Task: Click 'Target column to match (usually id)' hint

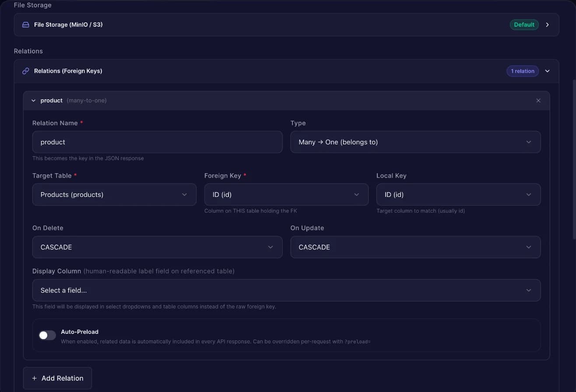Action: click(x=421, y=211)
